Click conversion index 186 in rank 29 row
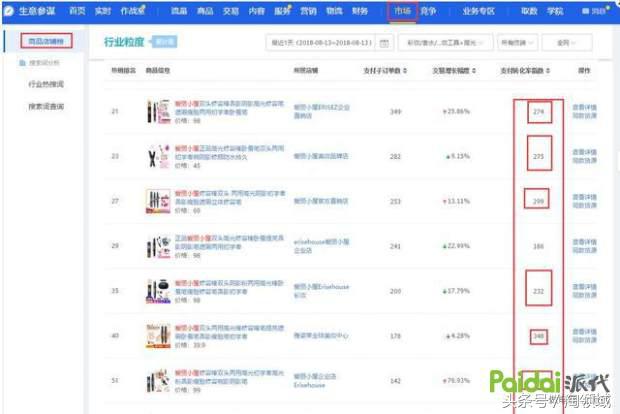 [x=539, y=246]
